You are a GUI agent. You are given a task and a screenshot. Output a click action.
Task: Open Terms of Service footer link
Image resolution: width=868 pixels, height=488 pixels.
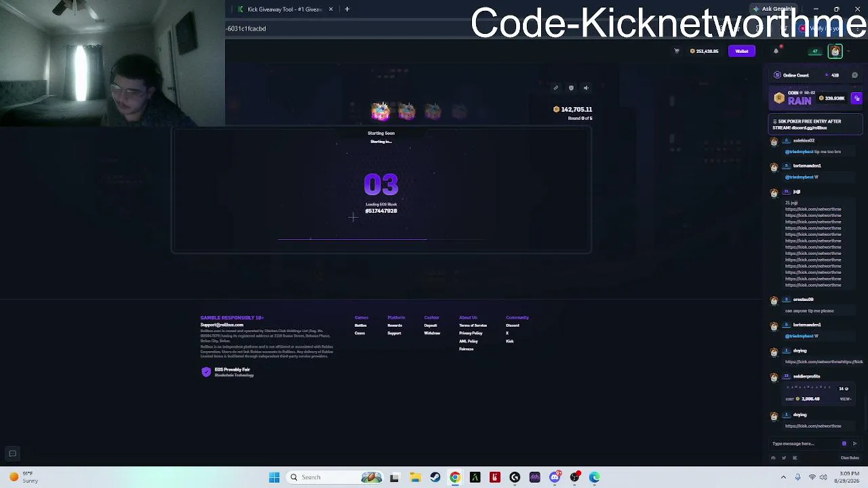(x=473, y=325)
